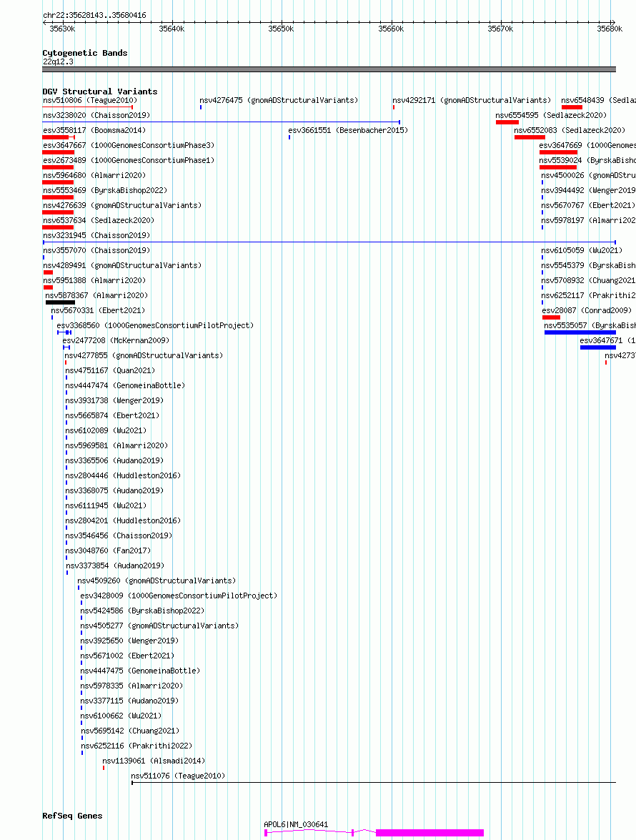Open nsv4509260 (gnomADStructuralVariants) variant
This screenshot has width=636, height=840.
pos(157,580)
